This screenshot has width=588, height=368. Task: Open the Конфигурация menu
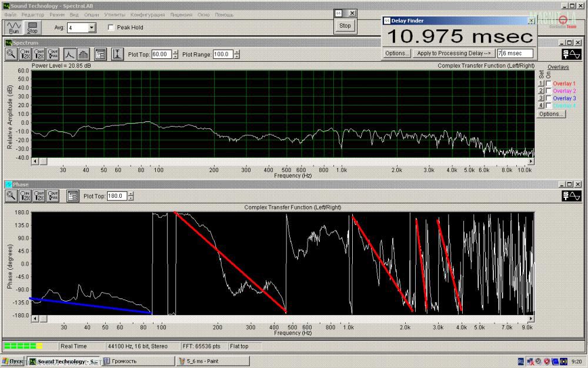[x=148, y=15]
